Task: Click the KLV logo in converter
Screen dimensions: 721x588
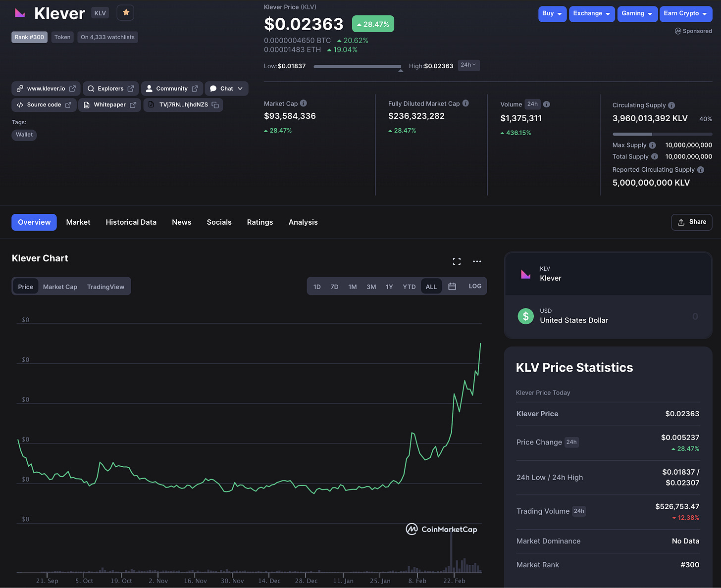Action: (x=525, y=274)
